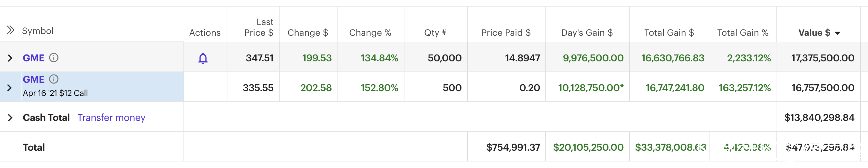Sort by Total Gain $ column
This screenshot has width=868, height=168.
click(669, 32)
